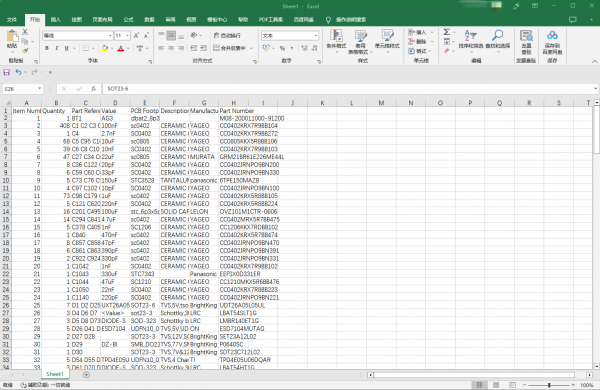Toggle Underline formatting
This screenshot has width=600, height=390.
[x=67, y=48]
